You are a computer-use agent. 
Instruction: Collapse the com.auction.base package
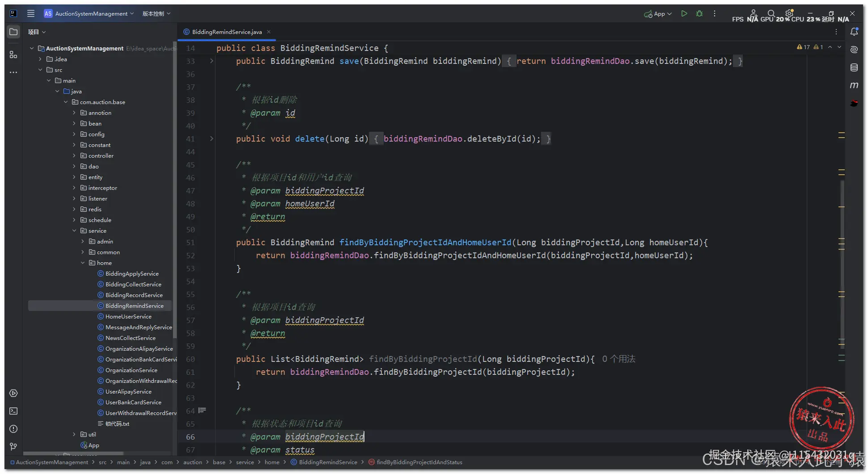pos(66,102)
